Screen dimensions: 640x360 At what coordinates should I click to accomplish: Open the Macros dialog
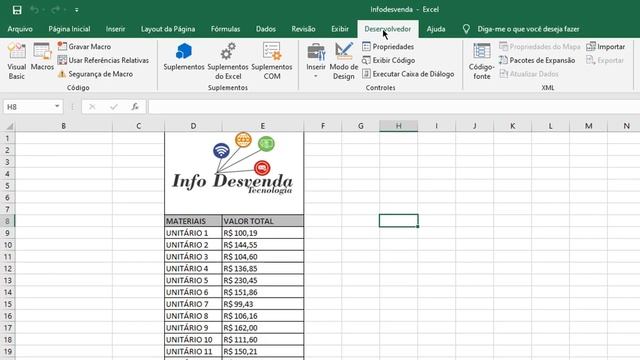tap(42, 56)
